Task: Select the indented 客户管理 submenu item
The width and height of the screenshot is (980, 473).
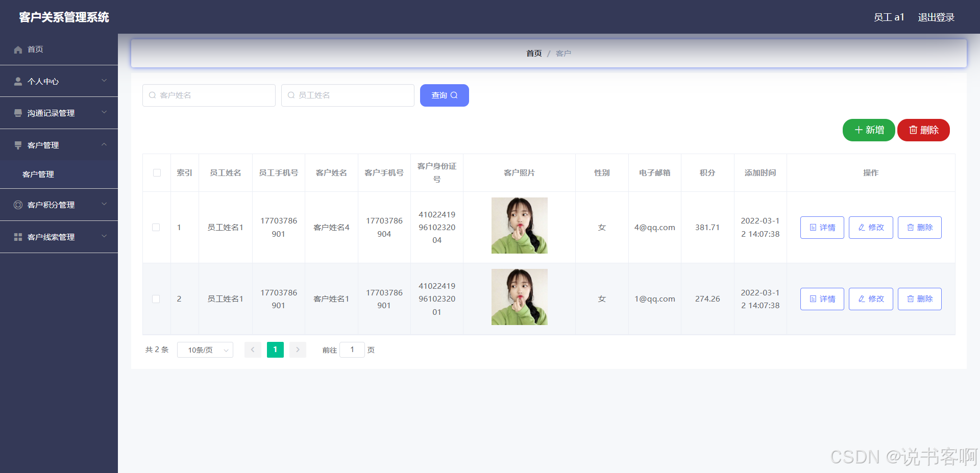Action: coord(59,175)
